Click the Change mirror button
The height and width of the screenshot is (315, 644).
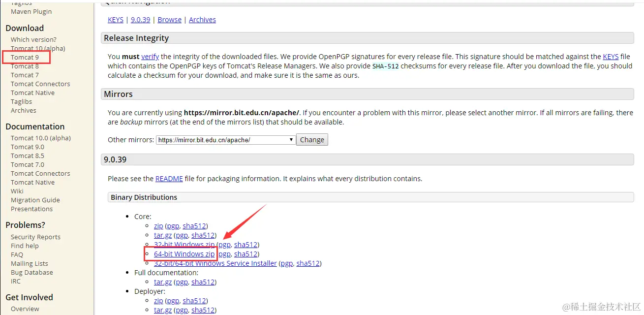point(312,140)
